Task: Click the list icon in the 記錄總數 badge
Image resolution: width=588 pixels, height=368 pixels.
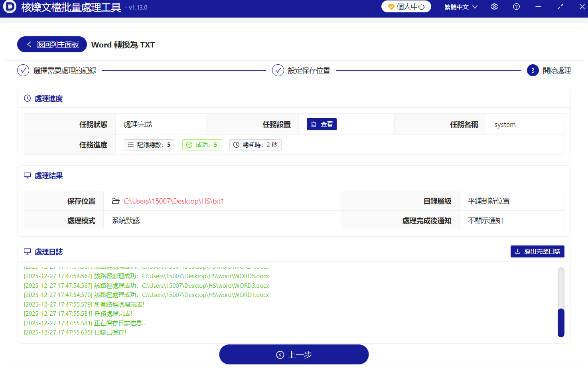Action: pyautogui.click(x=130, y=145)
